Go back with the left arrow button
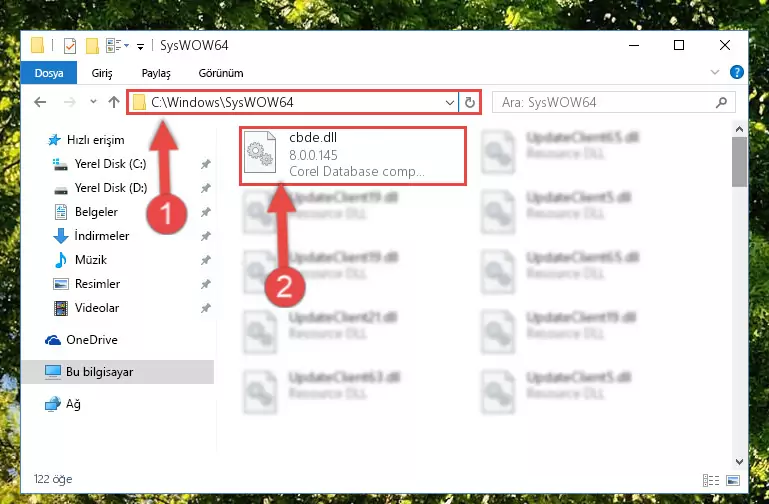The width and height of the screenshot is (769, 504). (x=40, y=102)
